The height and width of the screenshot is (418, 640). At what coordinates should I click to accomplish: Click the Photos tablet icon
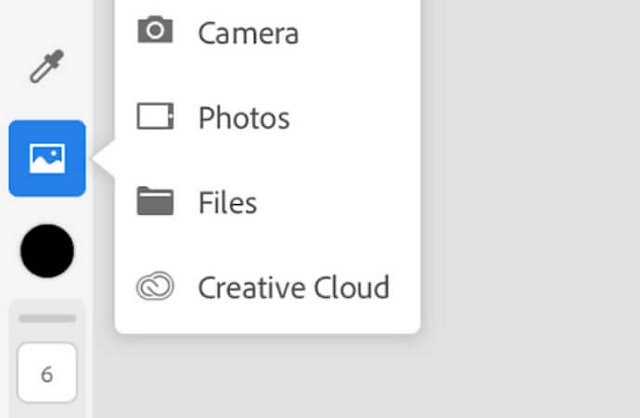click(x=155, y=116)
